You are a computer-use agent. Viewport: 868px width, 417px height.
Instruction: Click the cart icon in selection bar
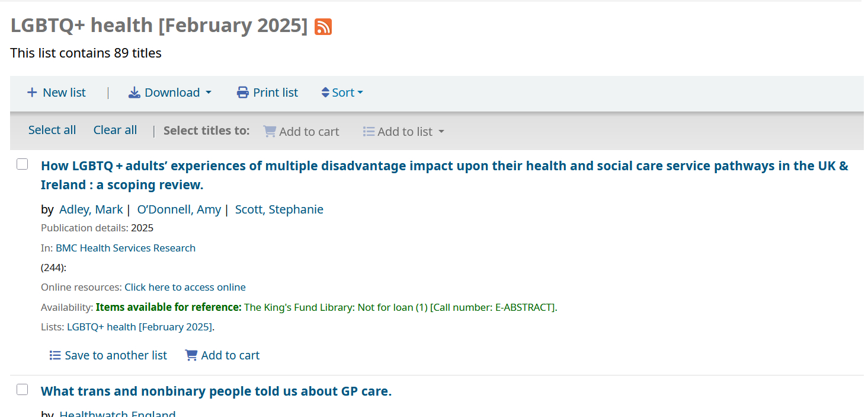[x=270, y=132]
